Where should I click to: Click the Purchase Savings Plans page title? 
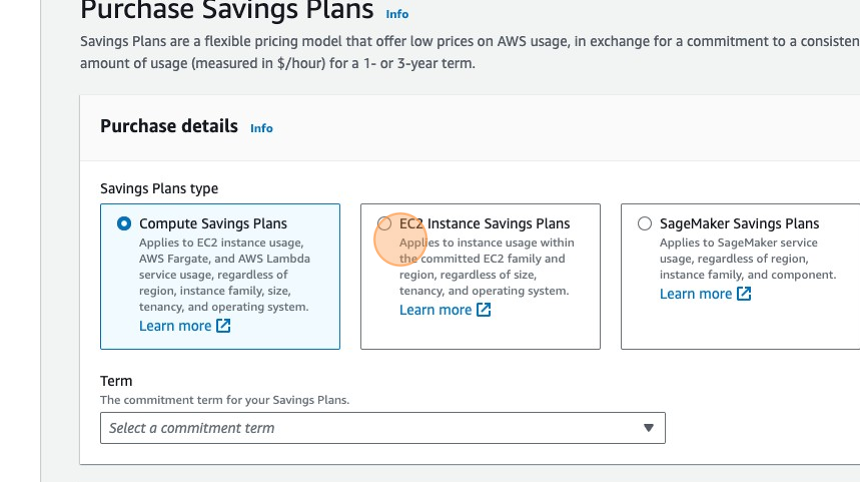[226, 11]
